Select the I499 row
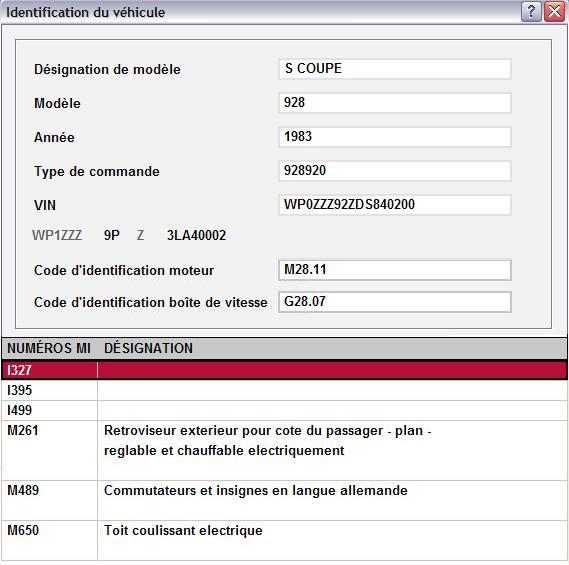 tap(284, 410)
